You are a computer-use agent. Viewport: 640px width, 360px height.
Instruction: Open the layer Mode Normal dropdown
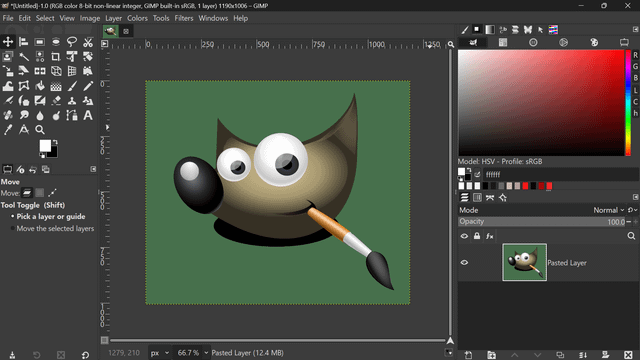609,210
